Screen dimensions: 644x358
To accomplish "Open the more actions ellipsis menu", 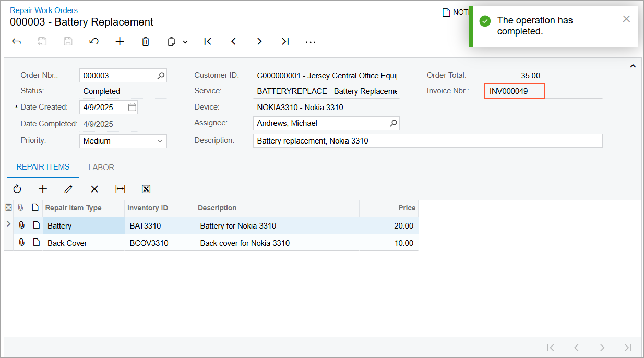I will point(311,42).
